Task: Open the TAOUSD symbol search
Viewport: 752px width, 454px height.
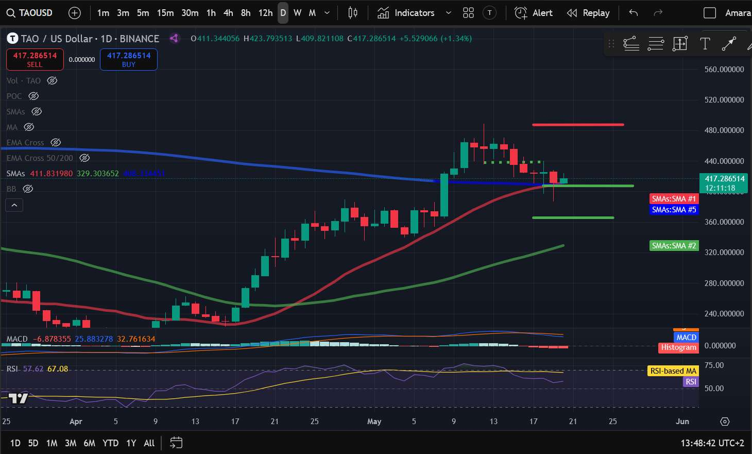Action: [x=32, y=13]
